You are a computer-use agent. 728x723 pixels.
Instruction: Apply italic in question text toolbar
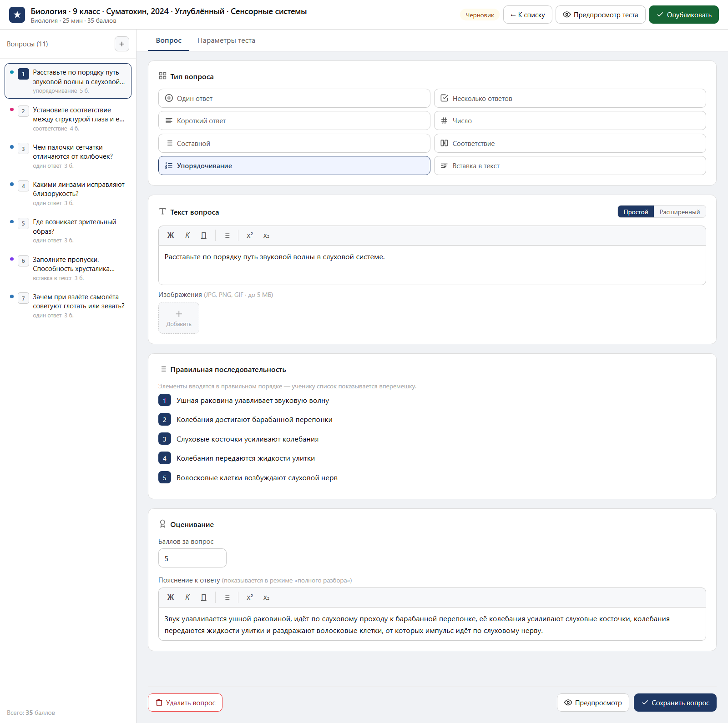point(187,236)
